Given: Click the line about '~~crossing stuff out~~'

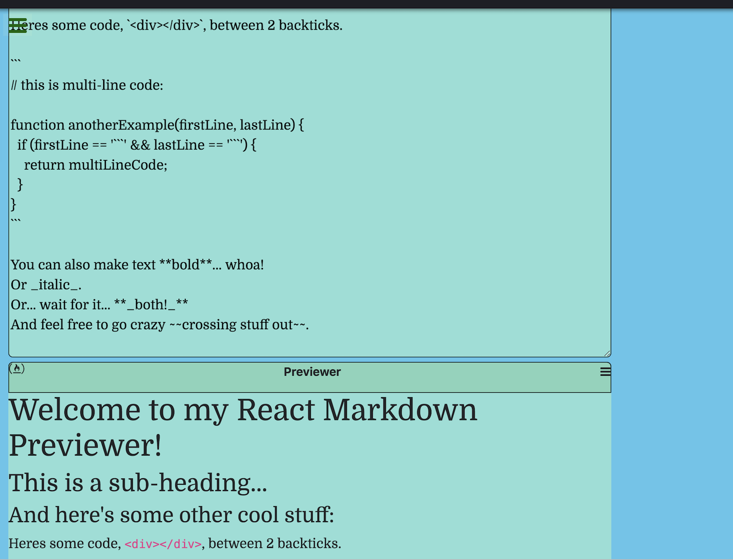Looking at the screenshot, I should pos(160,325).
